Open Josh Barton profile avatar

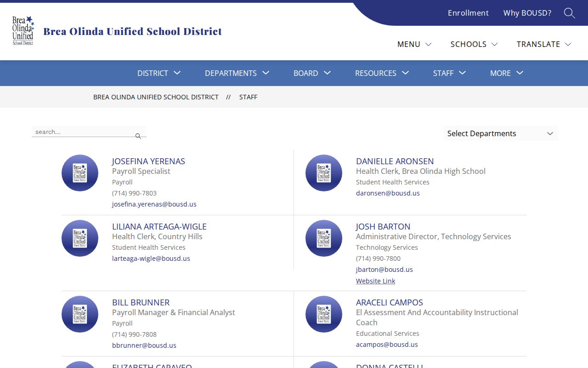click(x=324, y=238)
